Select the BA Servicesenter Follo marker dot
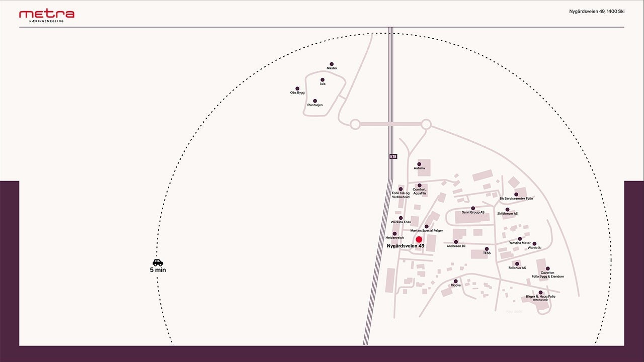This screenshot has height=362, width=644. coord(516,194)
